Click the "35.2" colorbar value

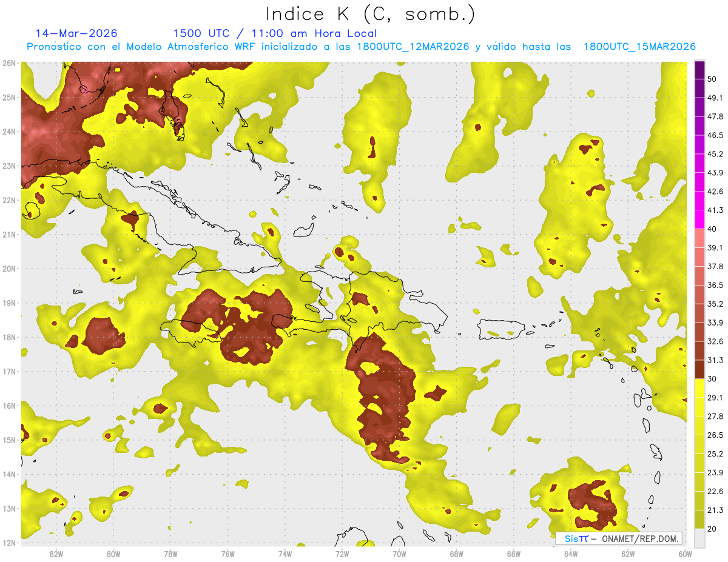click(715, 304)
